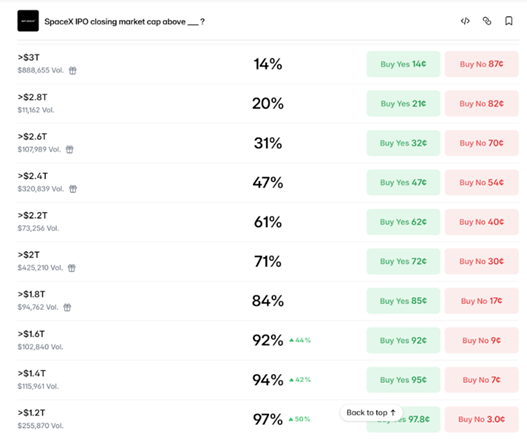Click the rewards gift icon on >$2.6T row
This screenshot has width=527, height=439.
click(x=70, y=150)
